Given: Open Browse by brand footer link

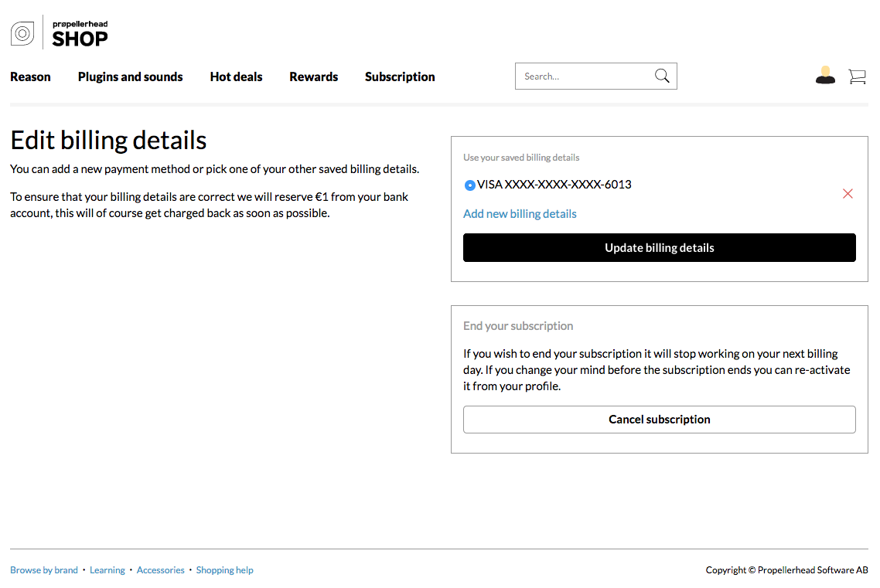Looking at the screenshot, I should (x=44, y=570).
